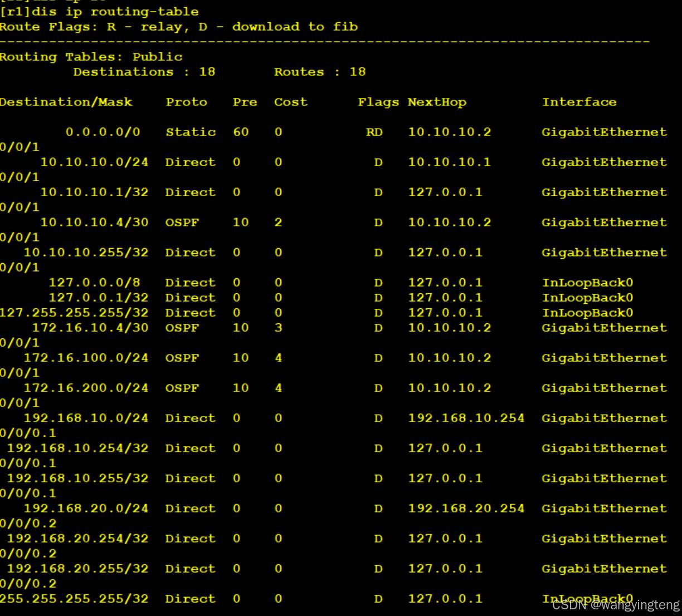This screenshot has height=616, width=682.
Task: Select destination 192.168.20.255/32
Action: click(77, 568)
